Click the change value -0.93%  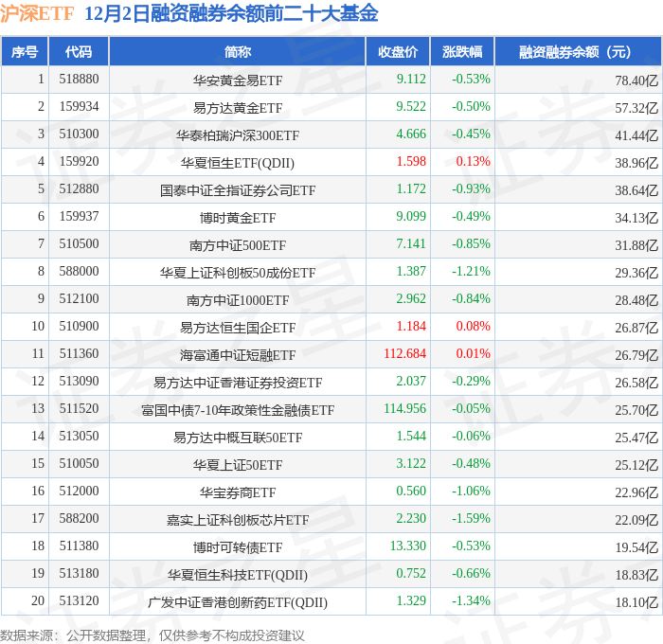coord(471,189)
